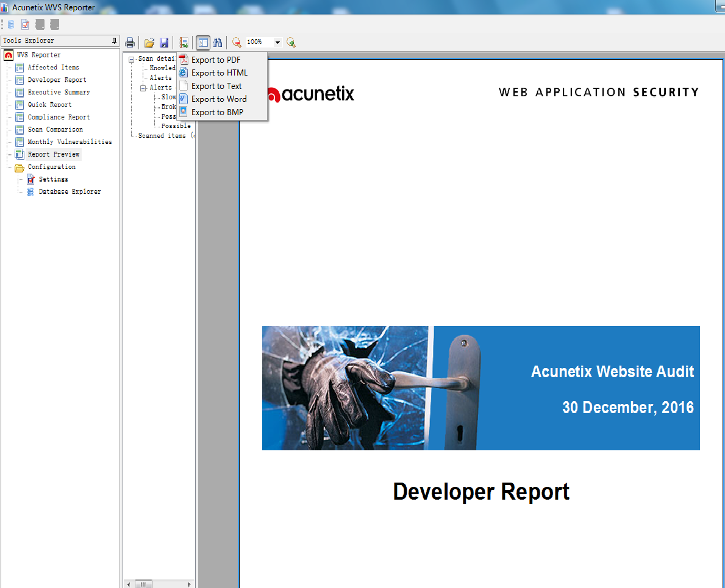Select the first Alerts outline entry
The image size is (725, 588).
coord(160,78)
